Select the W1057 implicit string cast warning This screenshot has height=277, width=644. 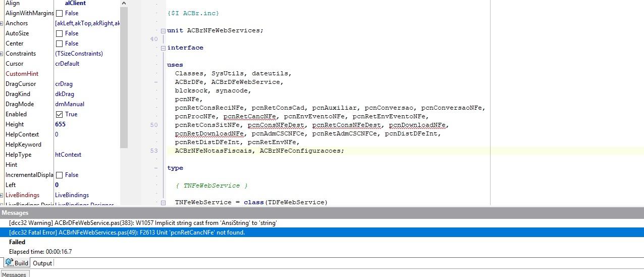click(322, 223)
